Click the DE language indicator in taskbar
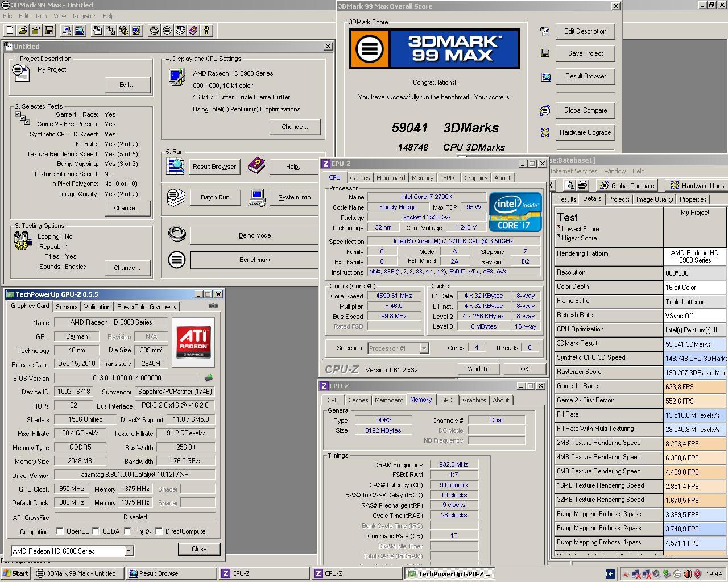This screenshot has height=582, width=728. [610, 574]
